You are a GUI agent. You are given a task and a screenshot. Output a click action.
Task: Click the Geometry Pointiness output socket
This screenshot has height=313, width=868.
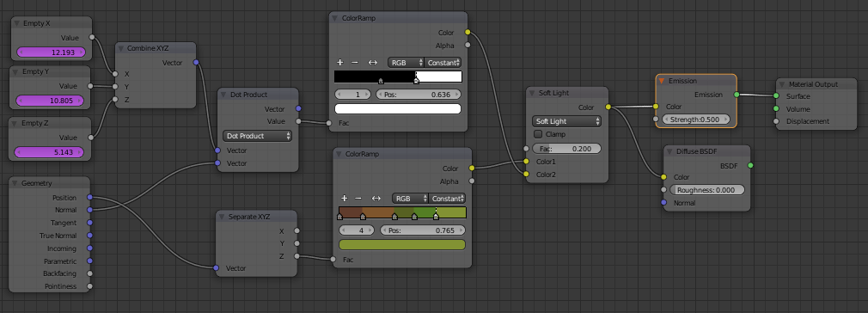point(89,286)
